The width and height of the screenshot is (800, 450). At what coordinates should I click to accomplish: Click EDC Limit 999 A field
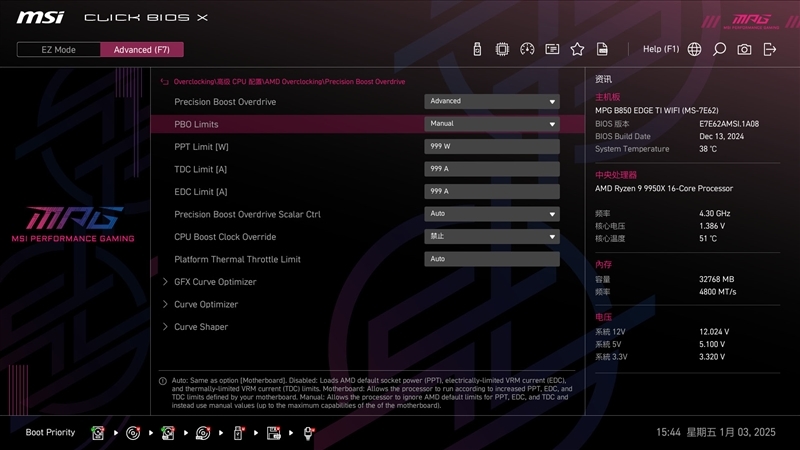(492, 191)
